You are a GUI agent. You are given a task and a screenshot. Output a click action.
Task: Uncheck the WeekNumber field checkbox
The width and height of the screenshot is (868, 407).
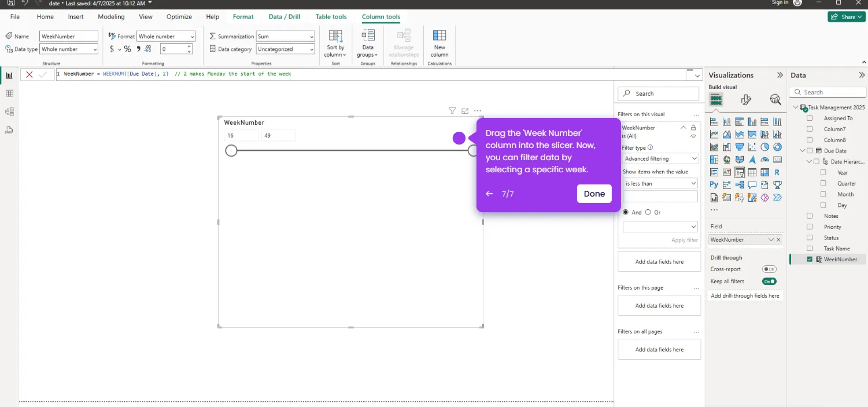coord(810,259)
